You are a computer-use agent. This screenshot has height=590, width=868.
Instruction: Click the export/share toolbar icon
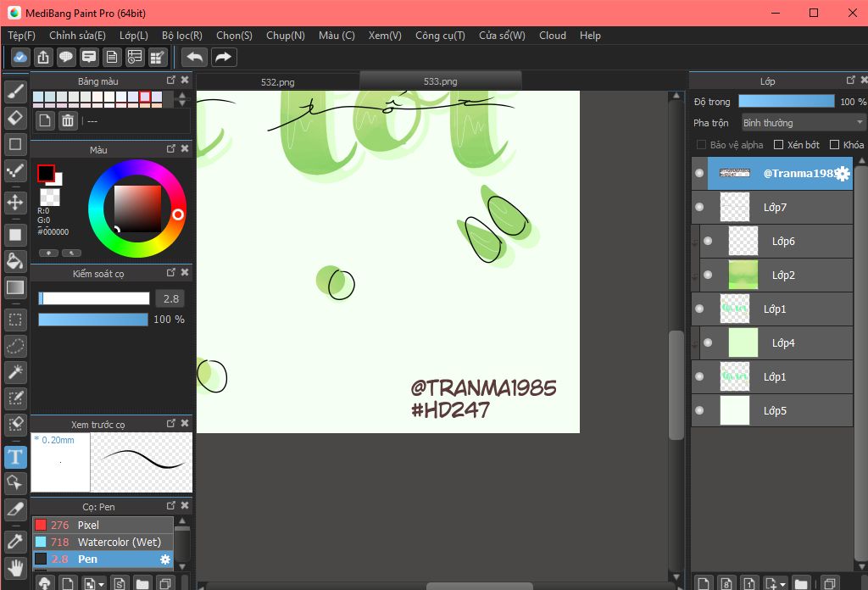(x=43, y=57)
